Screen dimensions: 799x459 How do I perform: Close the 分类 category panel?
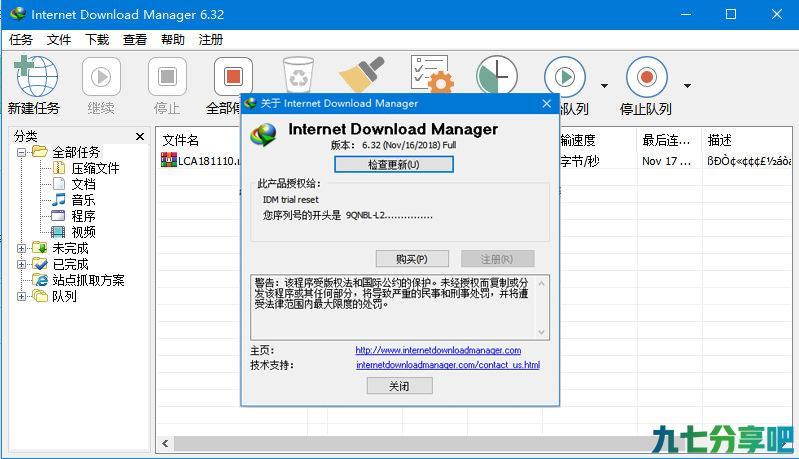pyautogui.click(x=140, y=137)
